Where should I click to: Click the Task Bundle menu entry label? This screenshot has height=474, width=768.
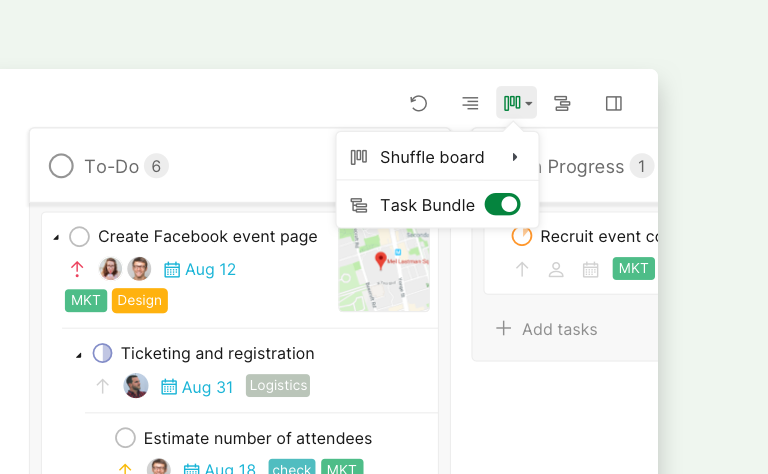427,205
